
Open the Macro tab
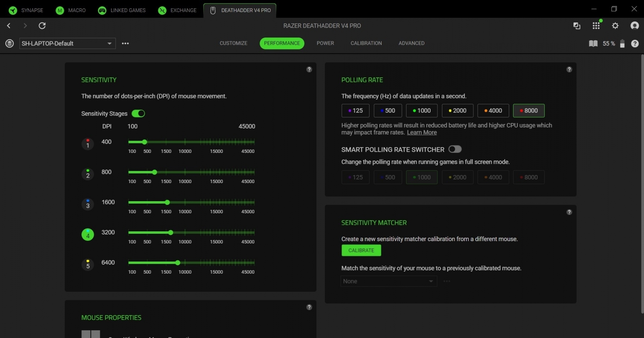click(x=71, y=10)
